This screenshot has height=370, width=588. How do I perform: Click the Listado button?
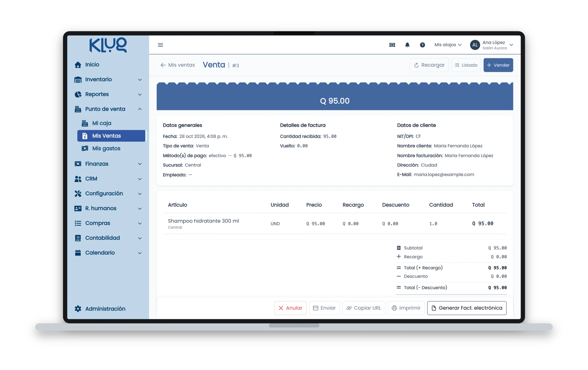466,65
